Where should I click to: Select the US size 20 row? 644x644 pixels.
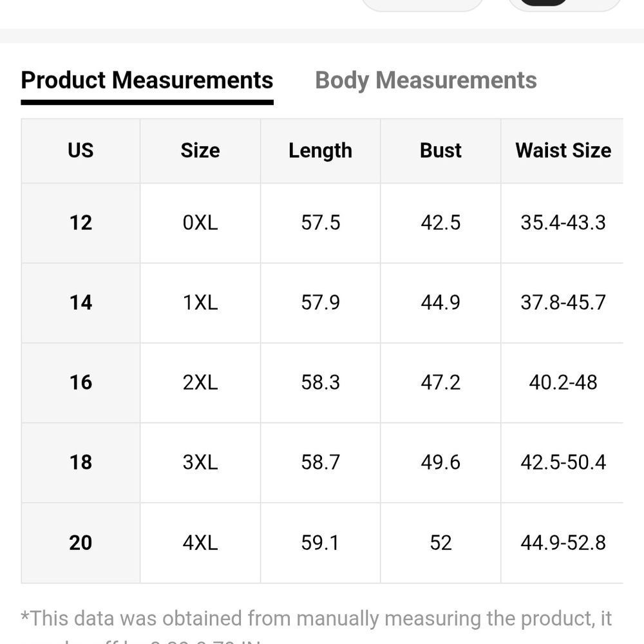tap(323, 542)
